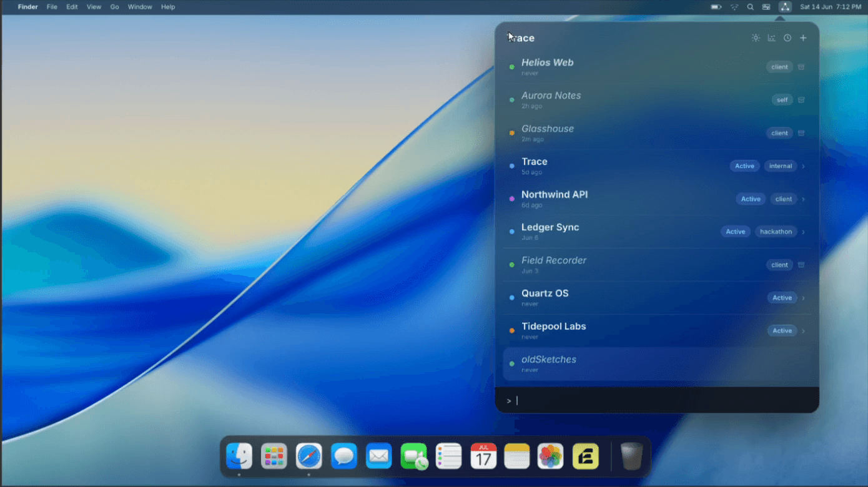Toggle the brightness theme icon in Trace header
The image size is (868, 487).
click(756, 38)
